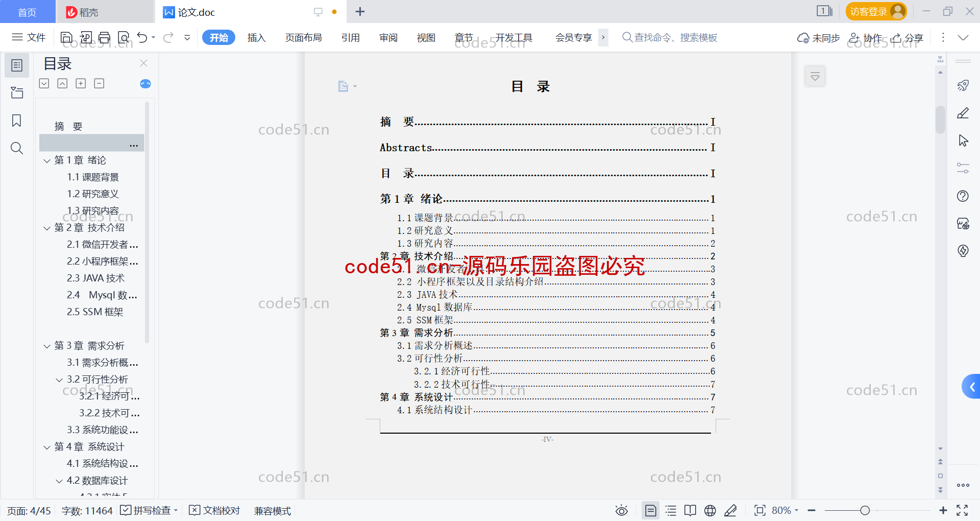980x521 pixels.
Task: Expand the blue side panel arrow
Action: (971, 387)
